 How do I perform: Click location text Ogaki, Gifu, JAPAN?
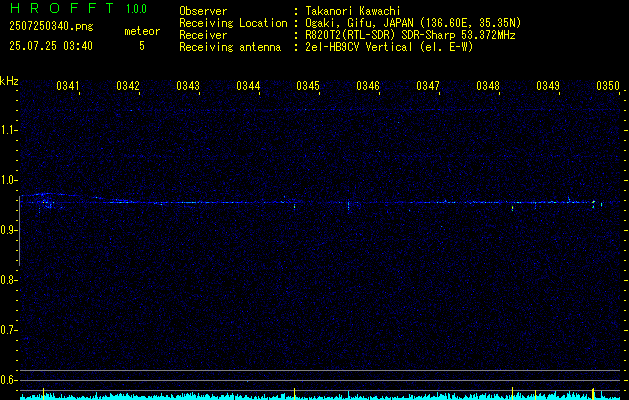pyautogui.click(x=360, y=23)
